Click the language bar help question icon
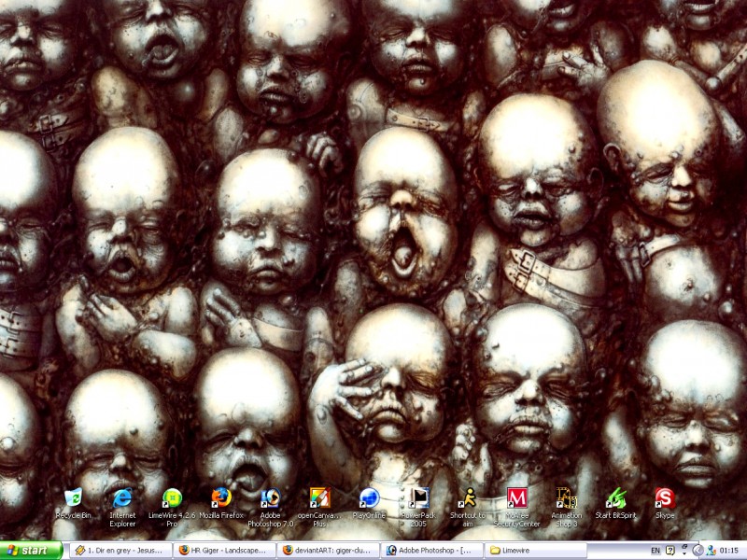This screenshot has width=747, height=560. click(x=669, y=551)
